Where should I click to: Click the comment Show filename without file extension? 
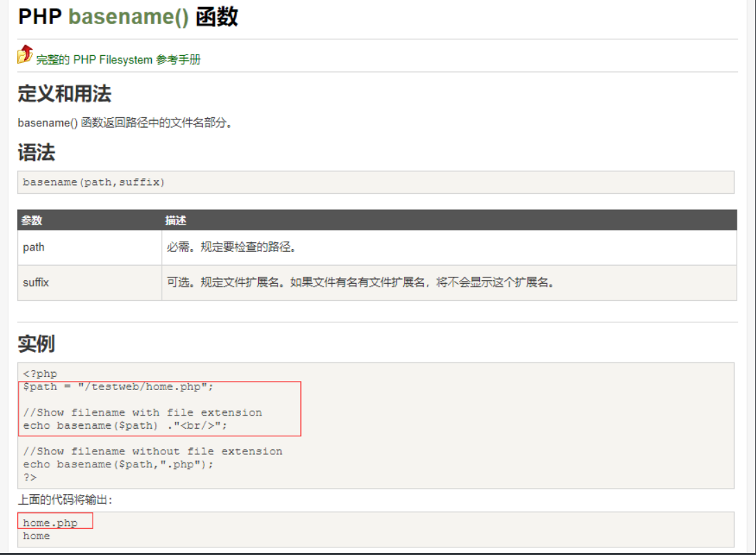tap(153, 451)
